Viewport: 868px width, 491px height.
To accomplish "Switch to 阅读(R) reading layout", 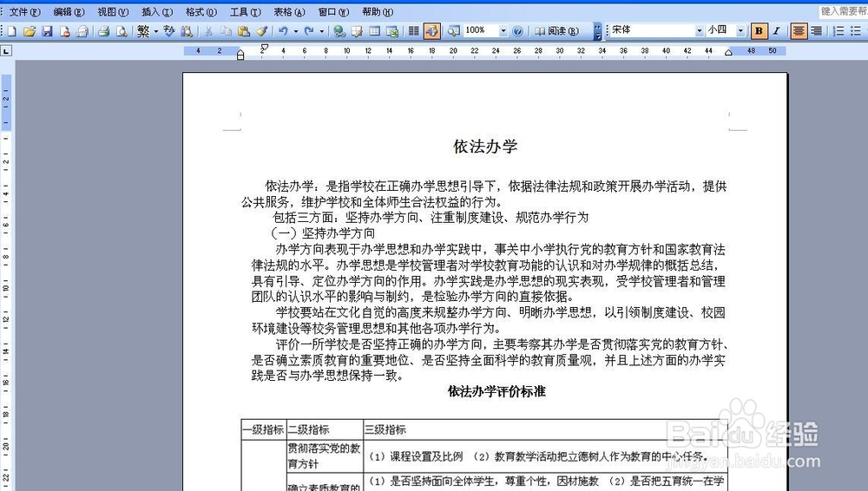I will (556, 31).
